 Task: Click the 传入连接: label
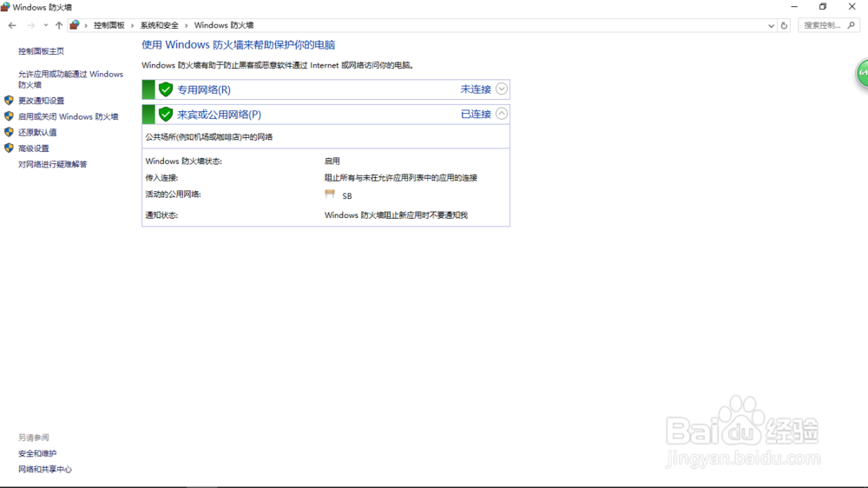click(x=161, y=178)
